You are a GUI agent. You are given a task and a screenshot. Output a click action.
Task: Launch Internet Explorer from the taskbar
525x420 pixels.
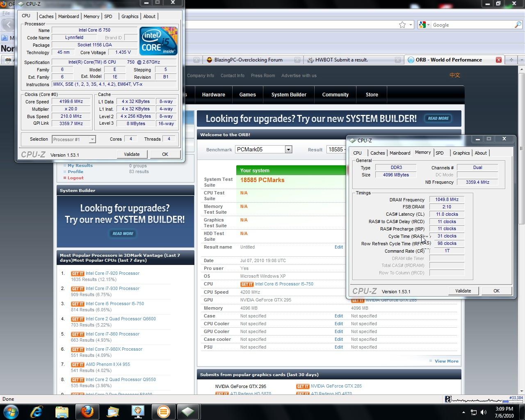point(36,411)
